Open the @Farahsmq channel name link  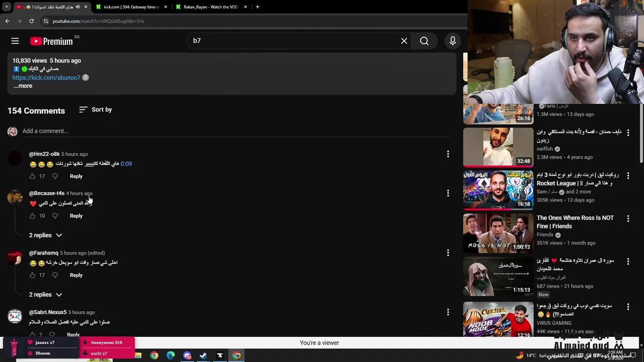[x=44, y=253]
